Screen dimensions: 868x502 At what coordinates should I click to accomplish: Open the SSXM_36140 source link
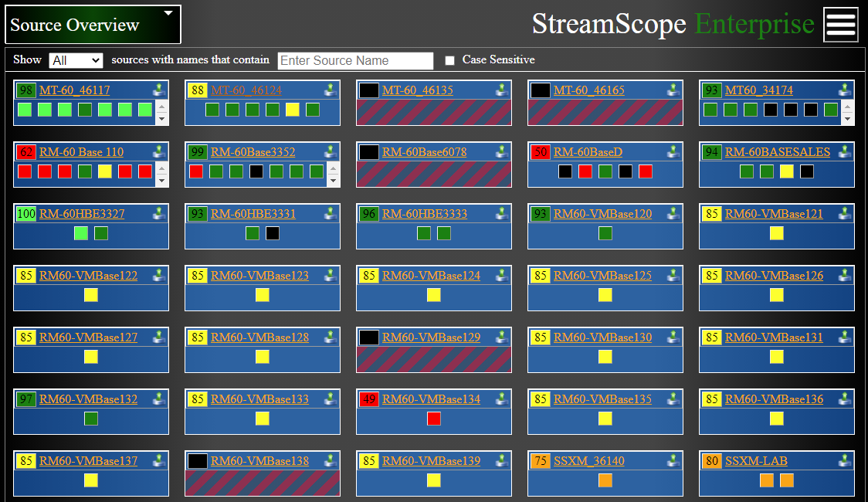588,461
